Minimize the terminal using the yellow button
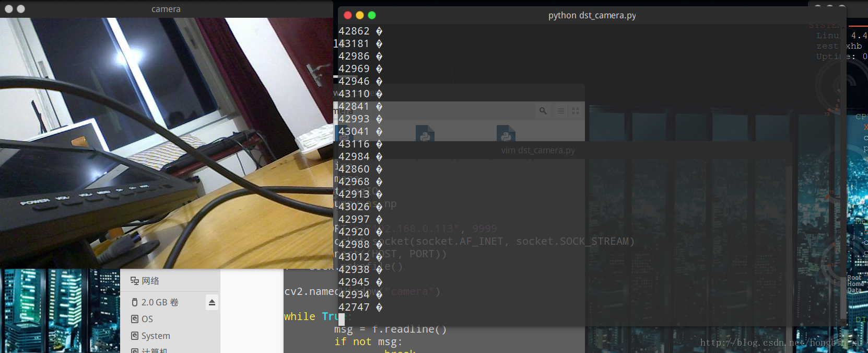The width and height of the screenshot is (868, 353). (360, 15)
